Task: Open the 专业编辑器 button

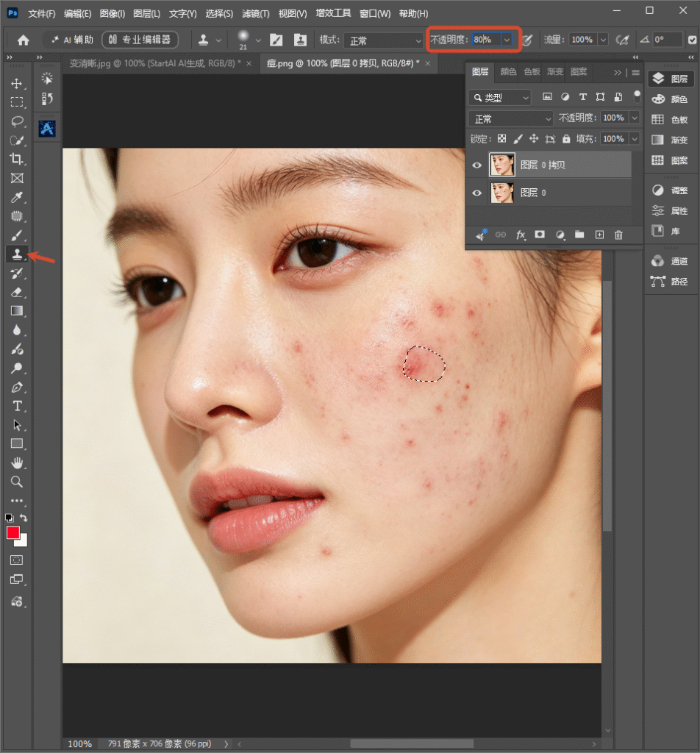Action: [x=140, y=40]
